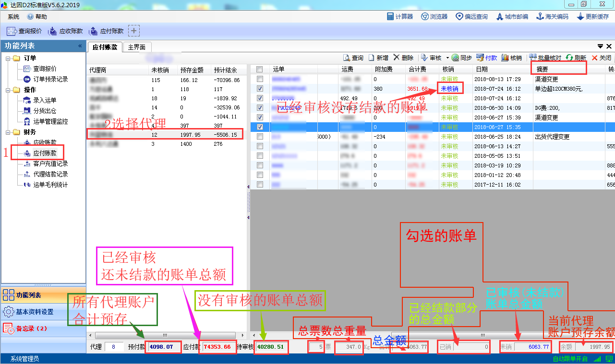Collapse the 财务 tree folder
Image resolution: width=615 pixels, height=364 pixels.
(8, 132)
